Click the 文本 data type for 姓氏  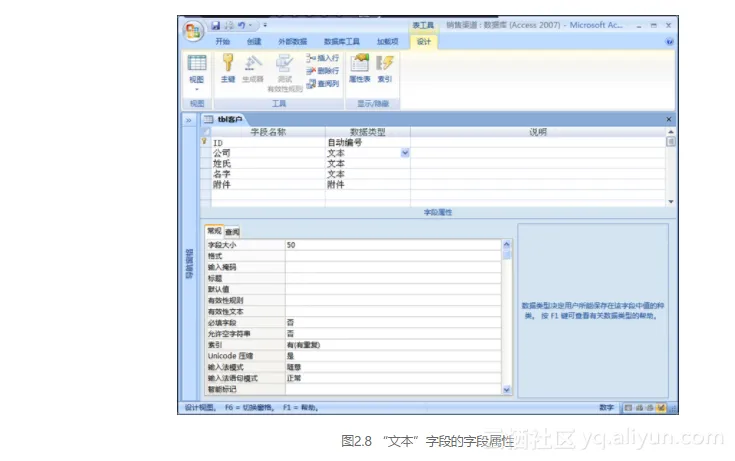(x=368, y=164)
